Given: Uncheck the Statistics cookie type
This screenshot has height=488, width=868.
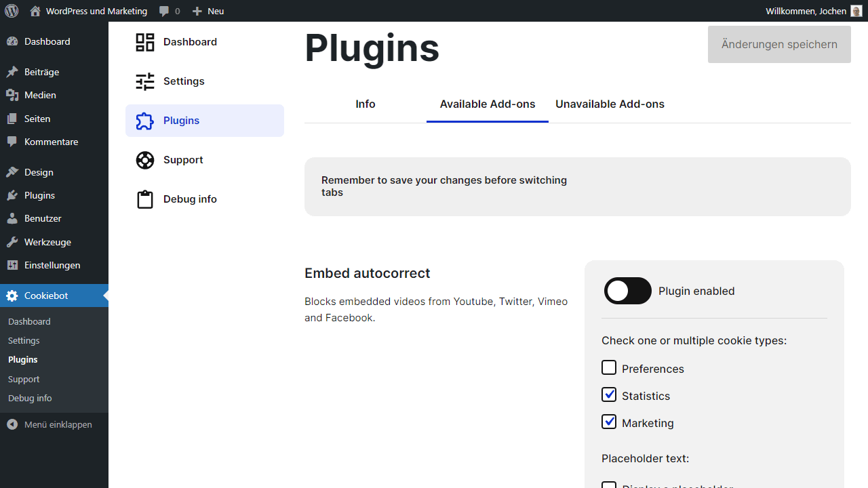Looking at the screenshot, I should (x=609, y=394).
